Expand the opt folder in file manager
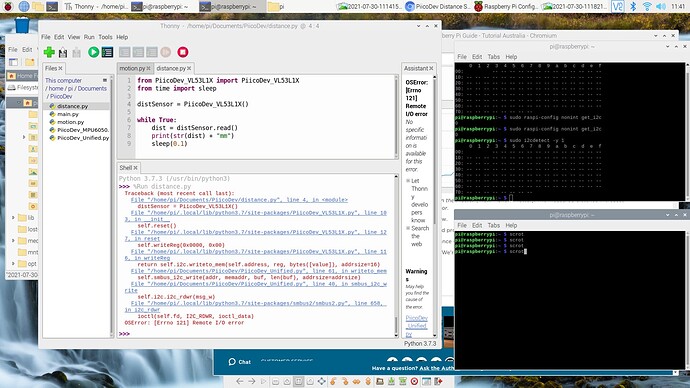Viewport: 690px width, 388px height. click(13, 264)
